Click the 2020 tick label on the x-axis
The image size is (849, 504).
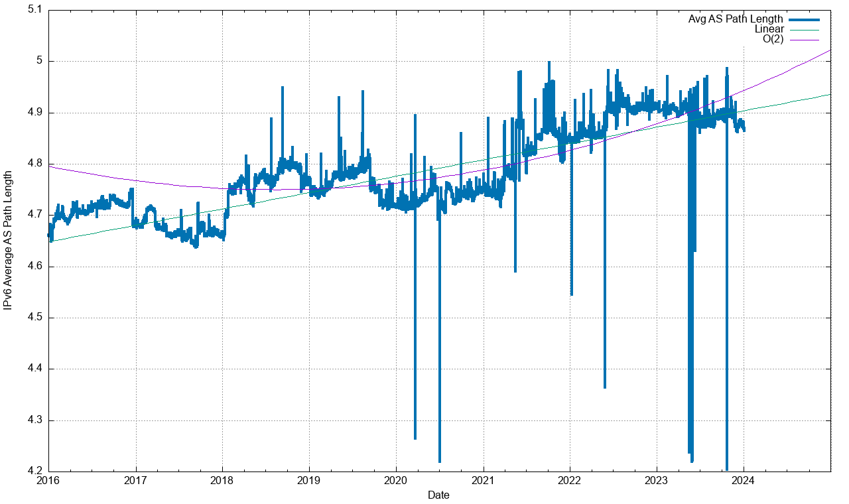(396, 480)
